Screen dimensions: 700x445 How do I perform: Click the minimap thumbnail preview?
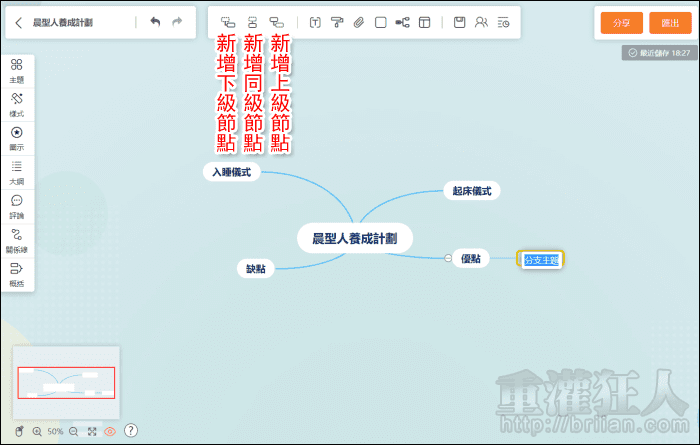pos(66,381)
